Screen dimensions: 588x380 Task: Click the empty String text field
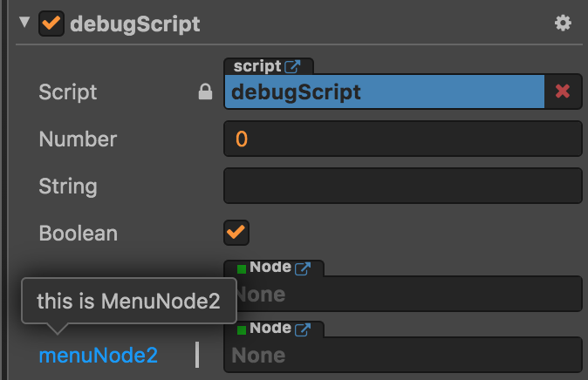[x=402, y=186]
